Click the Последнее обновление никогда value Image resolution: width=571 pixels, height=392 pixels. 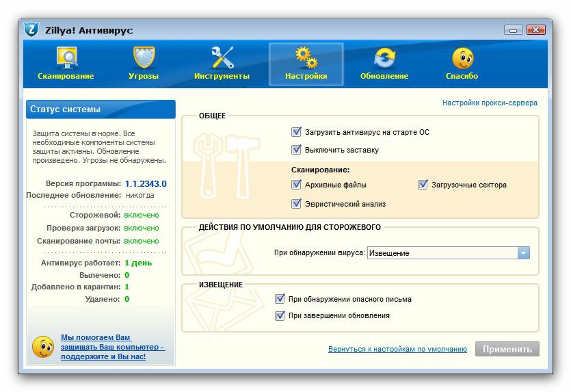pyautogui.click(x=140, y=195)
